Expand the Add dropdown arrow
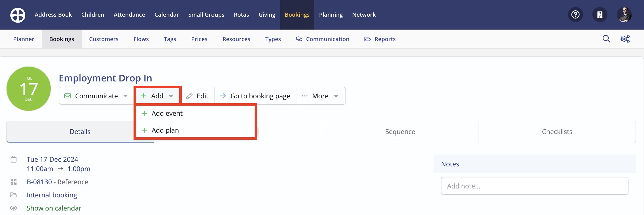Screen dimensions: 644x215 171,96
